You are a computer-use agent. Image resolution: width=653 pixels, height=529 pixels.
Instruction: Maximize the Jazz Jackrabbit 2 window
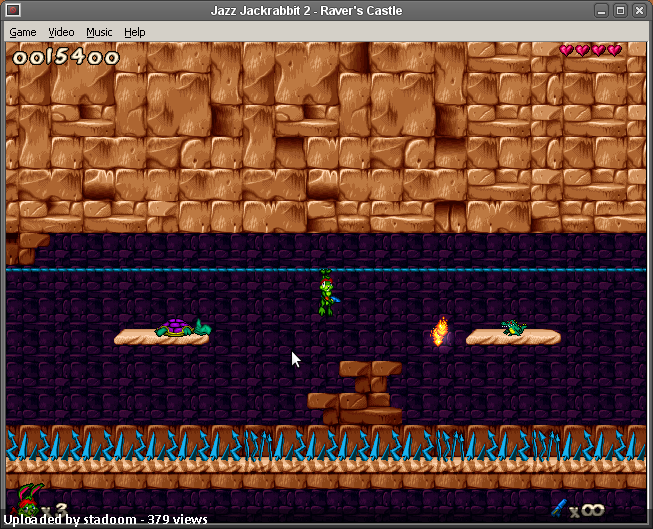click(620, 10)
